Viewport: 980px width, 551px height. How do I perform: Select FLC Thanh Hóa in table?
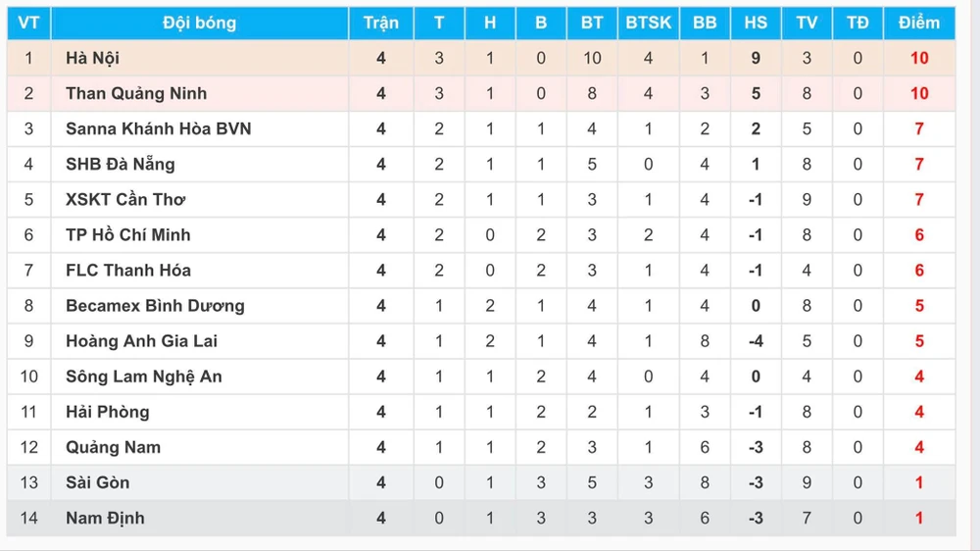click(x=127, y=270)
